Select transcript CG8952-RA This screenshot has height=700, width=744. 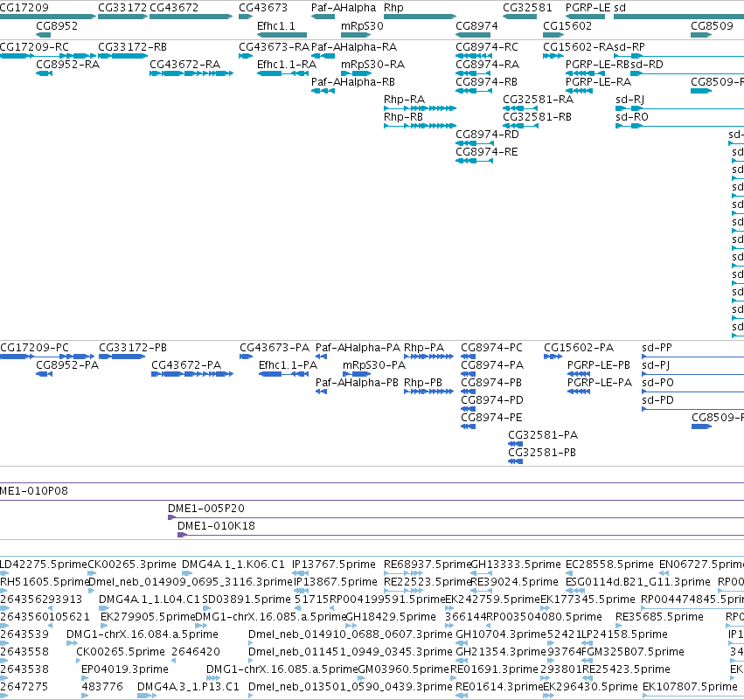point(68,65)
